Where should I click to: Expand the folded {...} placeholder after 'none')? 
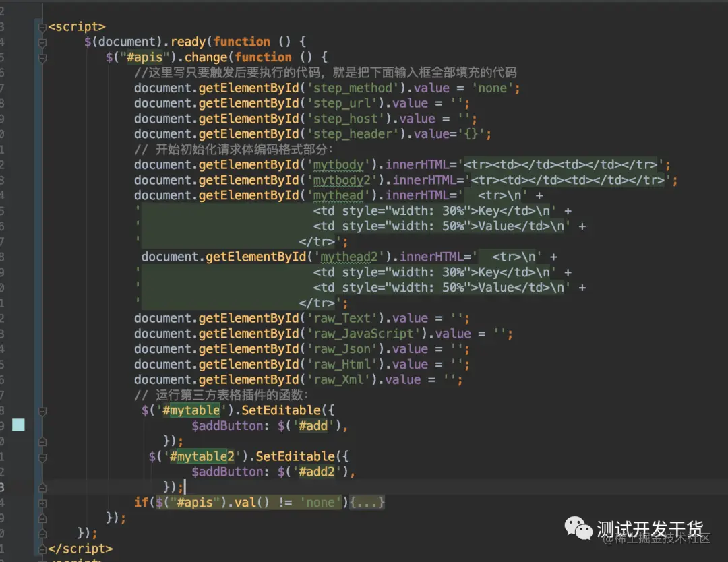pyautogui.click(x=367, y=502)
